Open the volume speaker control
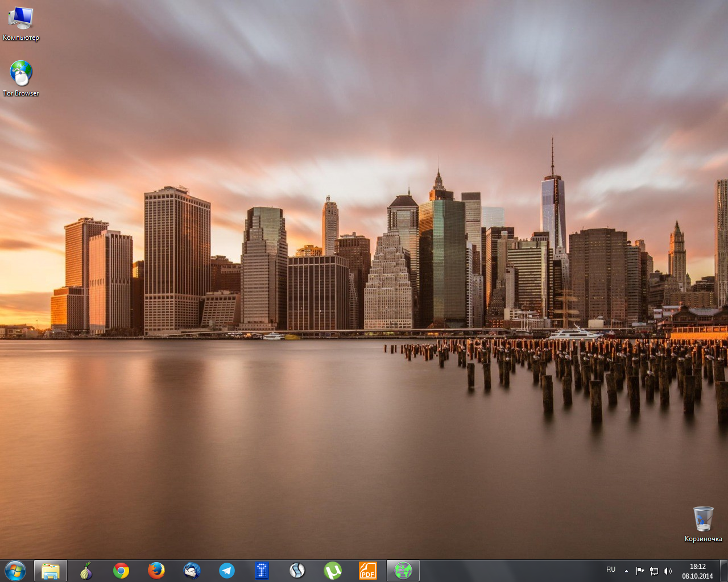 click(x=668, y=571)
